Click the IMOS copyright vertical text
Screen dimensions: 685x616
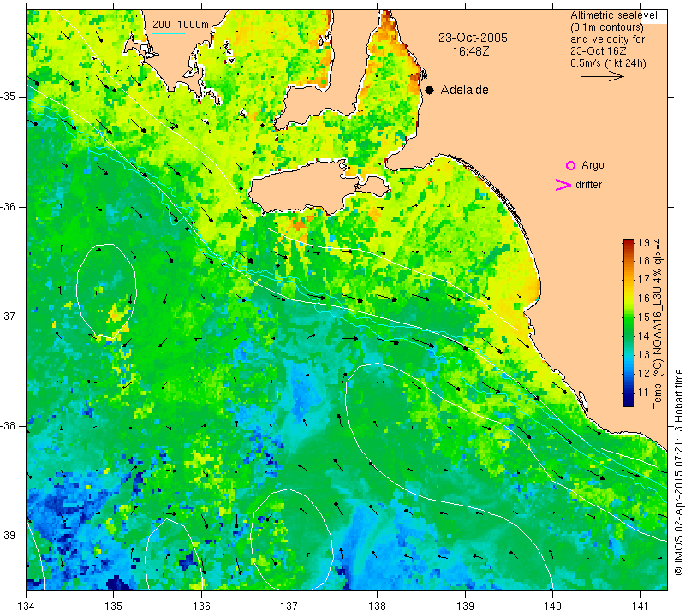click(678, 471)
